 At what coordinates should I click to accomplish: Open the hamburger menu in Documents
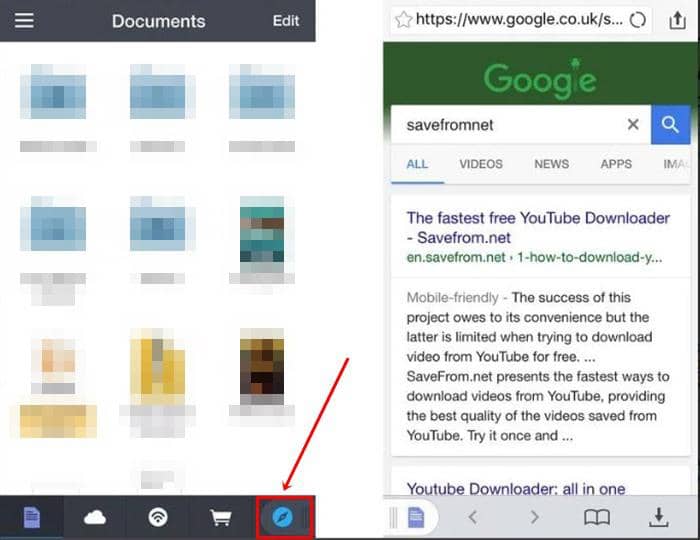(24, 21)
